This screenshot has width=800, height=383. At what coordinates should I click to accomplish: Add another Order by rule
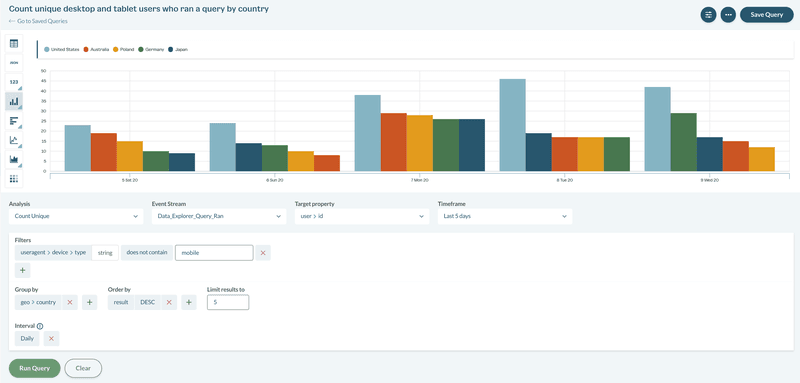(x=188, y=302)
